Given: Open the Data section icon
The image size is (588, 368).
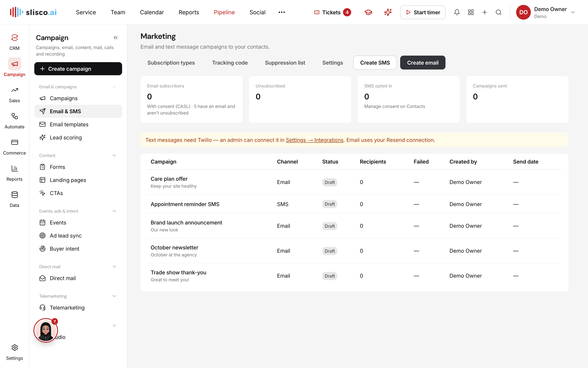Looking at the screenshot, I should point(14,199).
